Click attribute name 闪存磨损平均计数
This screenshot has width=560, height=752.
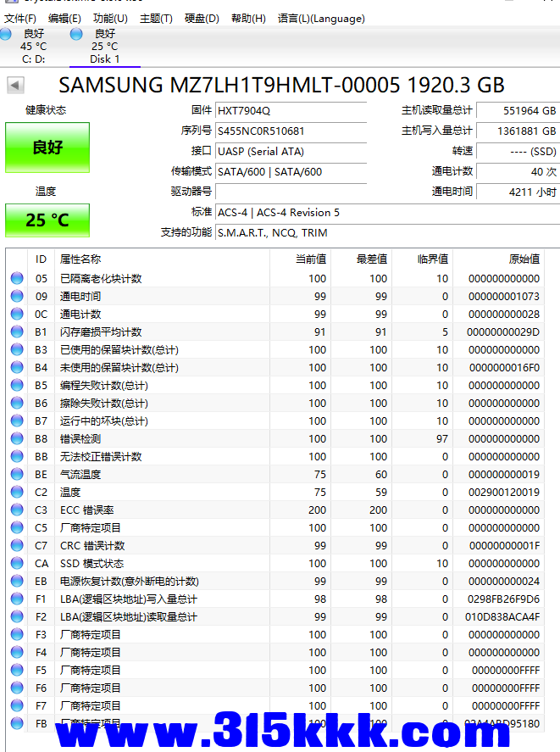point(101,331)
